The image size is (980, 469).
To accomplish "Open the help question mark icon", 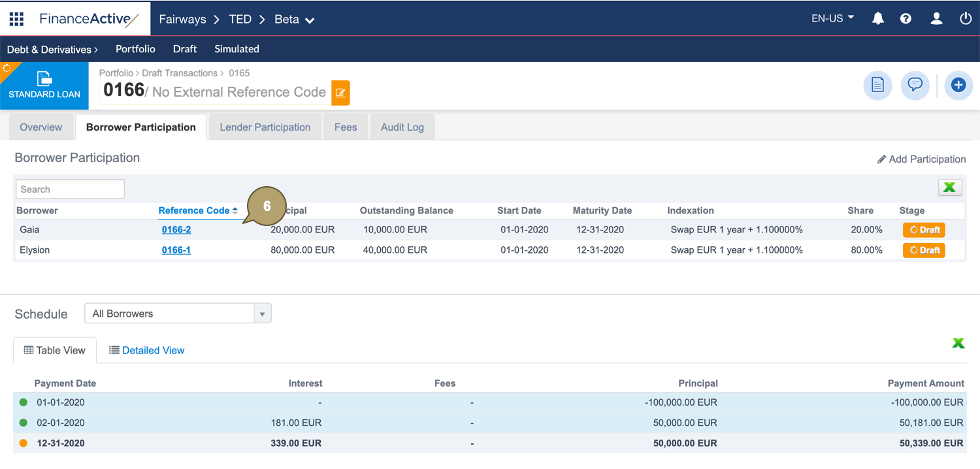I will [x=906, y=19].
